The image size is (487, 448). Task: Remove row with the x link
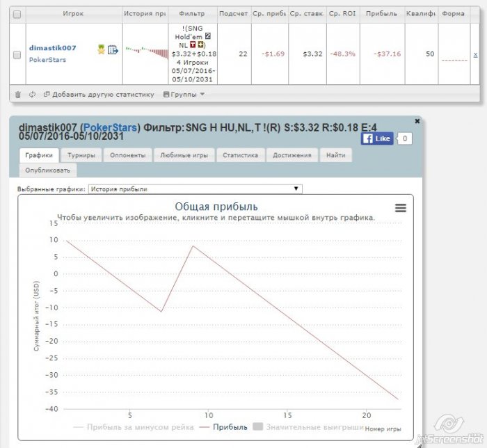pos(475,55)
